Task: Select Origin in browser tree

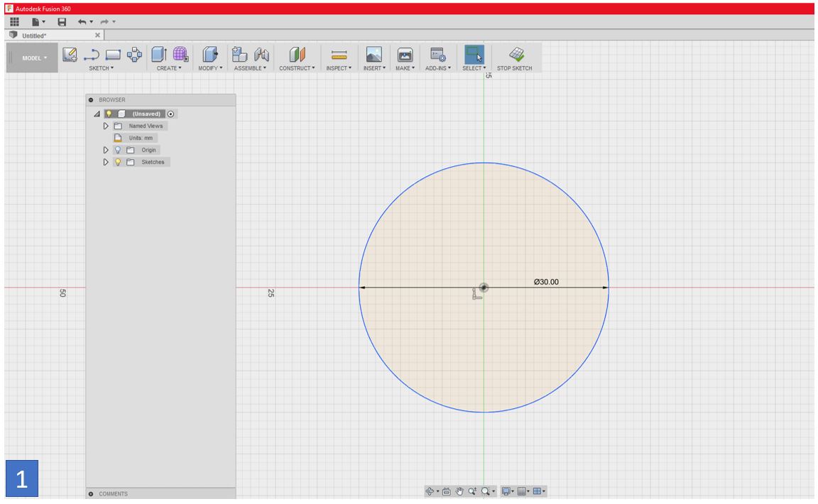Action: click(148, 150)
